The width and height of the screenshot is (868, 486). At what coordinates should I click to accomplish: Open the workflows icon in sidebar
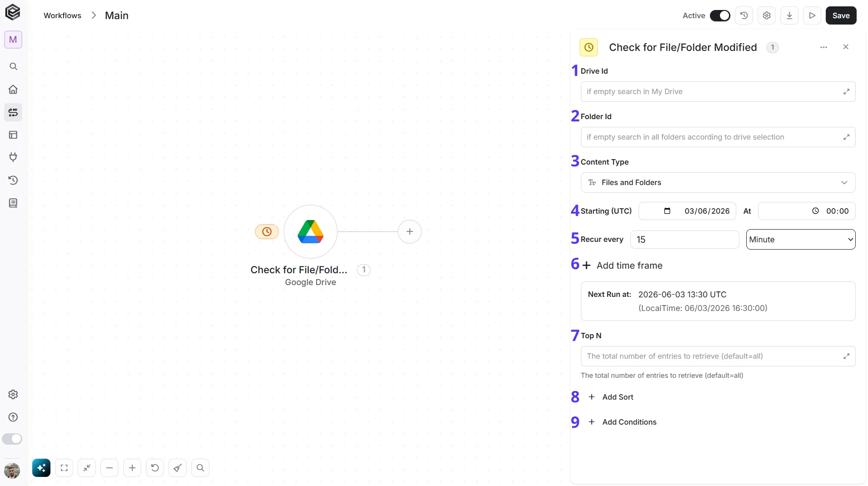tap(13, 112)
